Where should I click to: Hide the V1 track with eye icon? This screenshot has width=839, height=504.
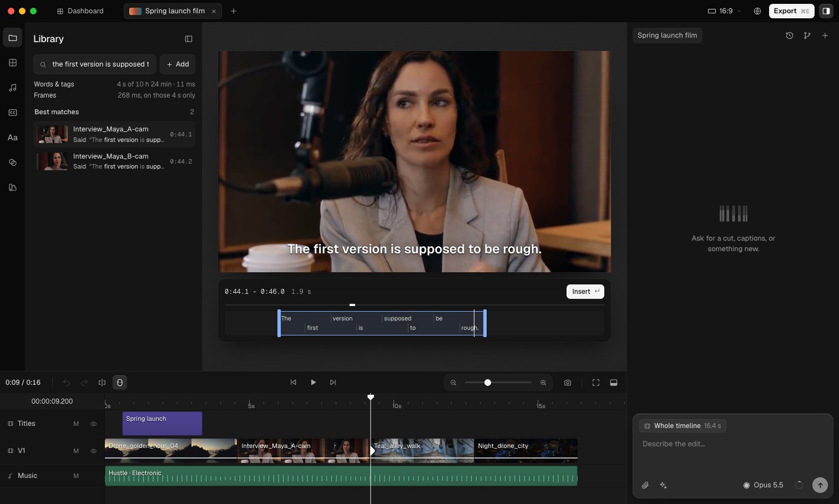pyautogui.click(x=93, y=451)
